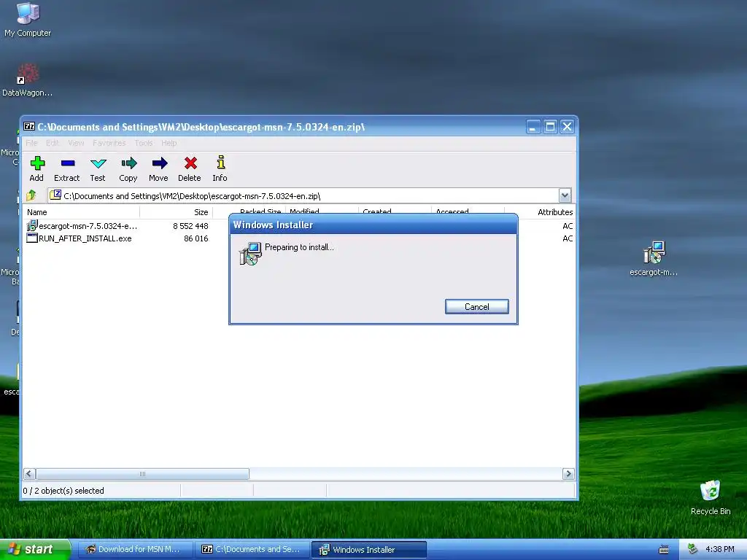Open the address path dropdown arrow
This screenshot has width=747, height=560.
click(565, 195)
